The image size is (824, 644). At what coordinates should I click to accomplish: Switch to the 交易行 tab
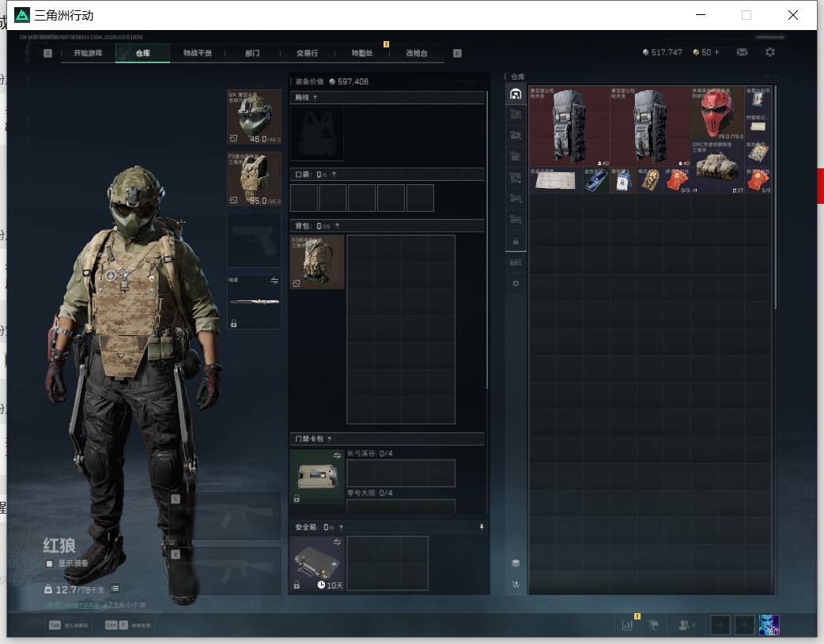point(307,53)
